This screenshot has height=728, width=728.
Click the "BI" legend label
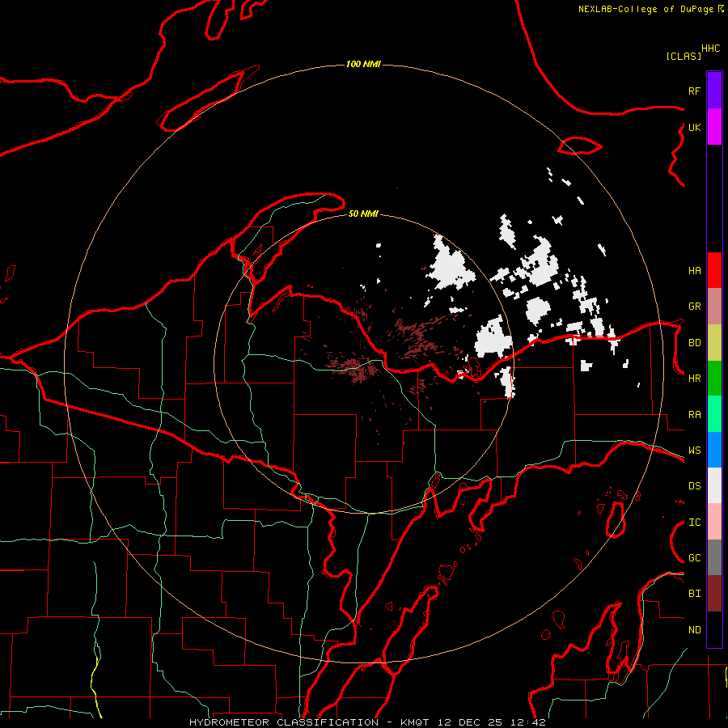click(694, 594)
